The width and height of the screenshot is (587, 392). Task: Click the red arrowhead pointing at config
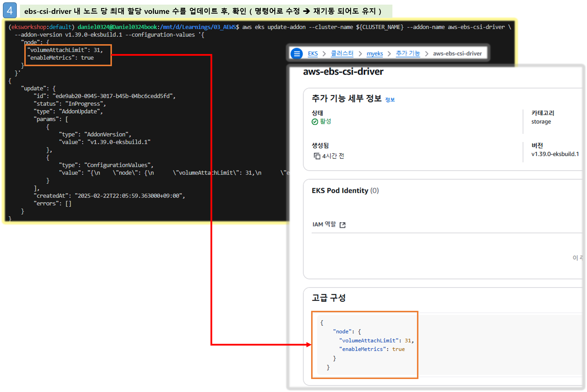pyautogui.click(x=308, y=345)
